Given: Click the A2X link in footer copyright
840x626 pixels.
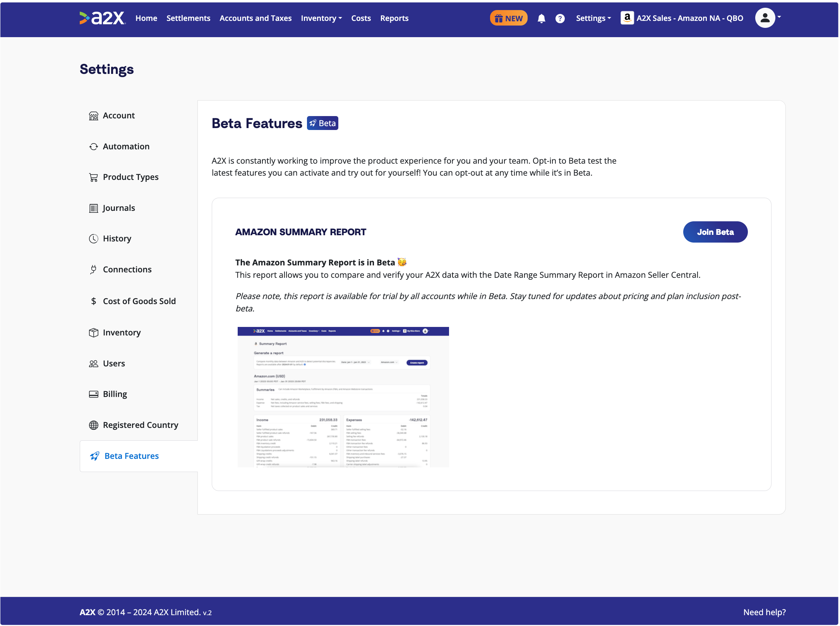Looking at the screenshot, I should click(87, 612).
